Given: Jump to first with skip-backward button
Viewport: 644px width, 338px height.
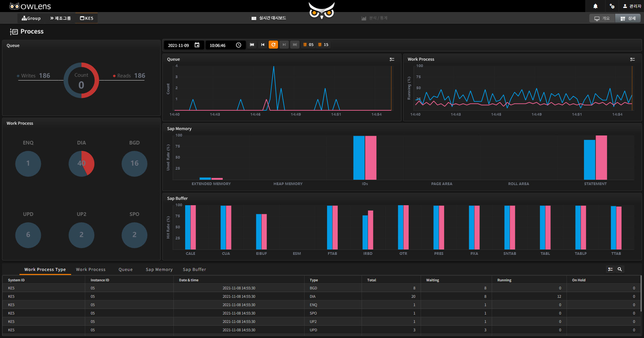Looking at the screenshot, I should click(x=252, y=45).
